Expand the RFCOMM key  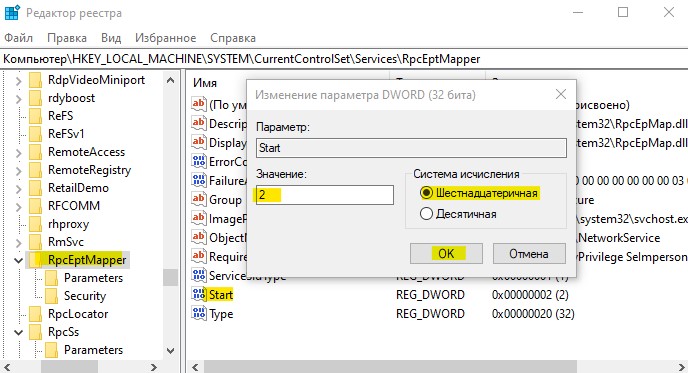coord(18,207)
